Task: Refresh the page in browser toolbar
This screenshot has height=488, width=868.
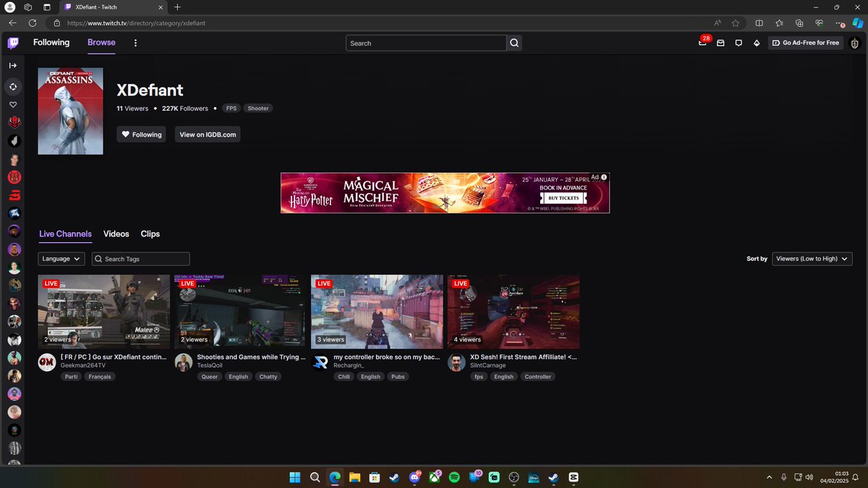Action: click(x=33, y=23)
